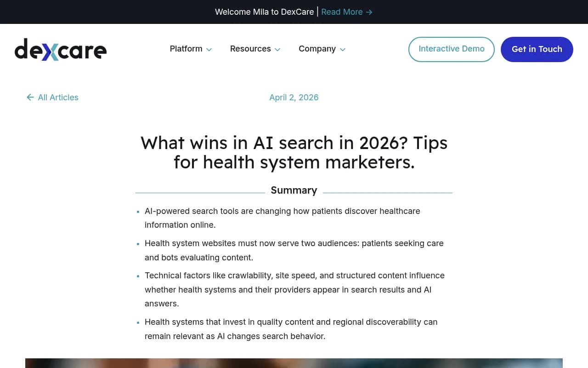Click the bullet about AI-powered search tools

point(283,218)
